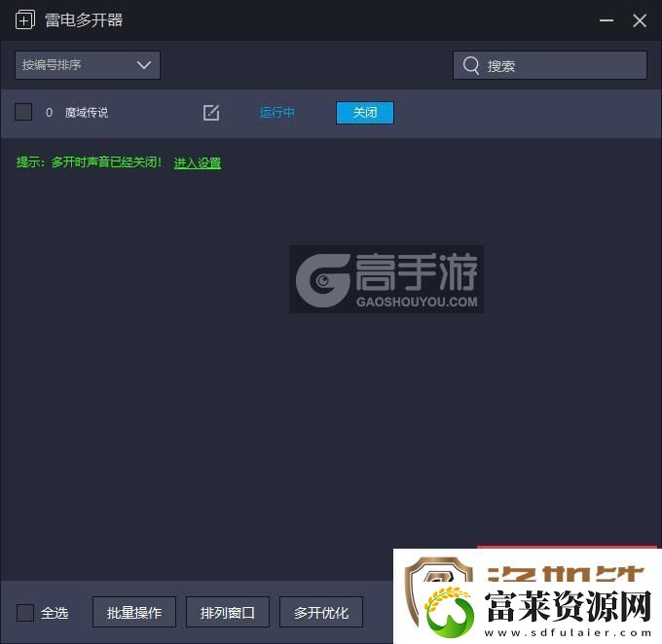This screenshot has height=644, width=662.
Task: Select the 魔域传说 emulator name
Action: click(87, 113)
